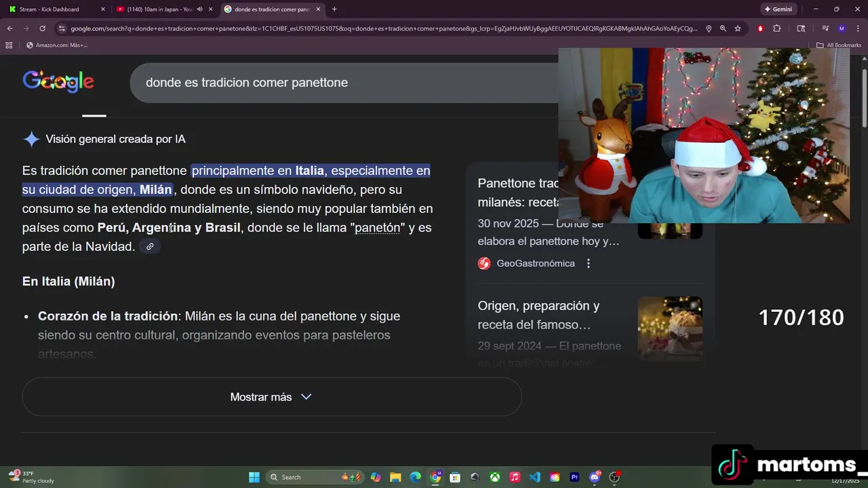Open the Extensions puzzle menu
868x488 pixels.
pos(777,28)
